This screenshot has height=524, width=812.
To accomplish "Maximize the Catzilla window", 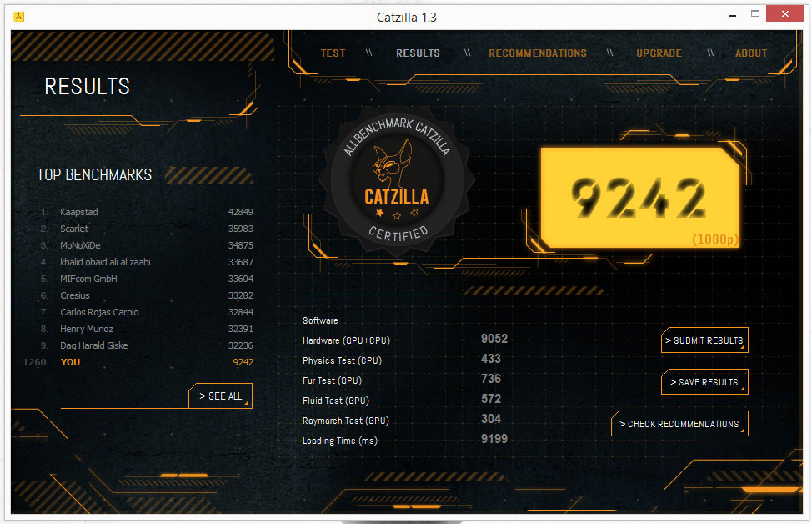I will point(755,14).
